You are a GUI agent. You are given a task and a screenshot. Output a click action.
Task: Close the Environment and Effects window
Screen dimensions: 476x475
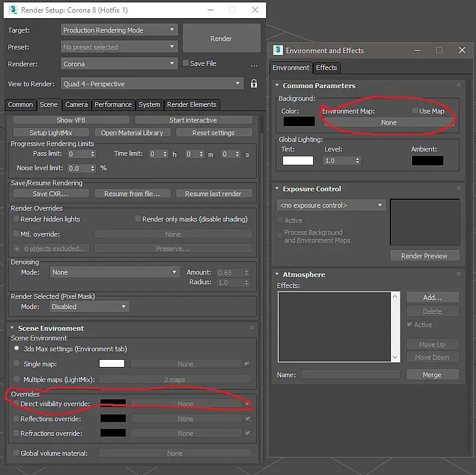click(x=462, y=50)
